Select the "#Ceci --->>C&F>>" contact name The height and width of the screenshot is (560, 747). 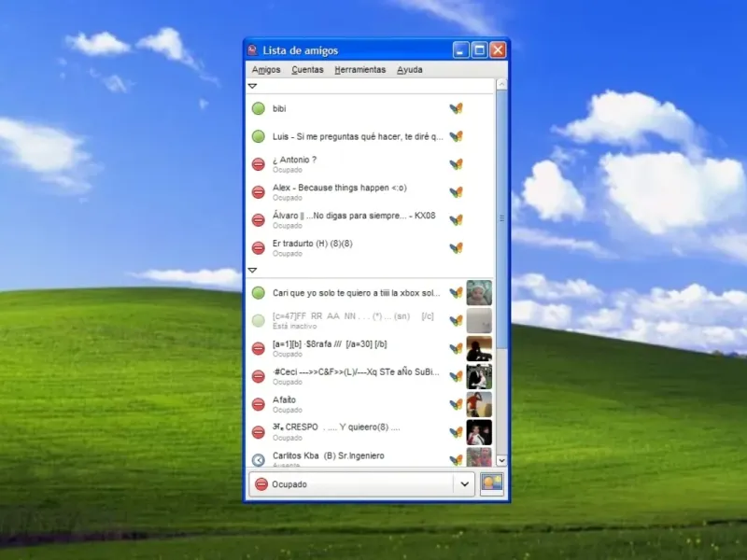[356, 371]
